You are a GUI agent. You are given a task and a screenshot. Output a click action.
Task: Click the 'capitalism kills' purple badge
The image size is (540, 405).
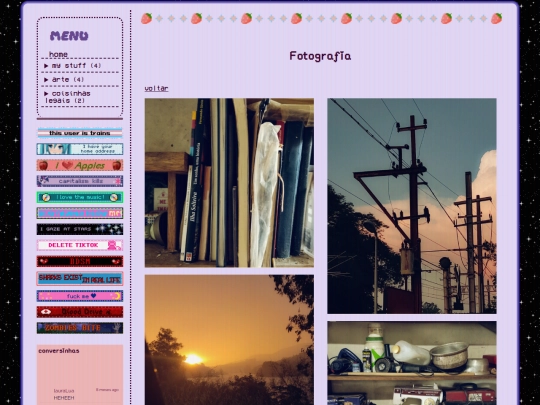80,181
